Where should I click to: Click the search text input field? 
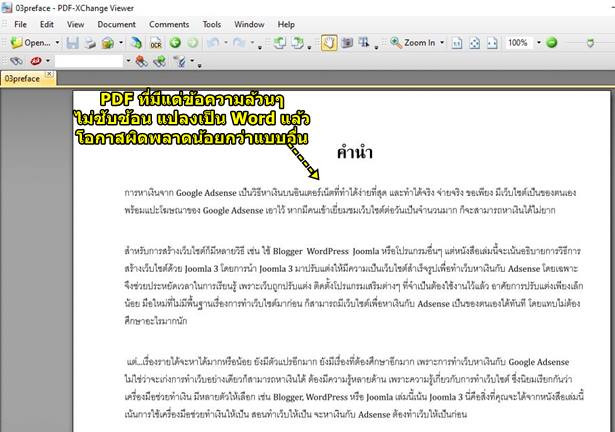click(x=89, y=61)
